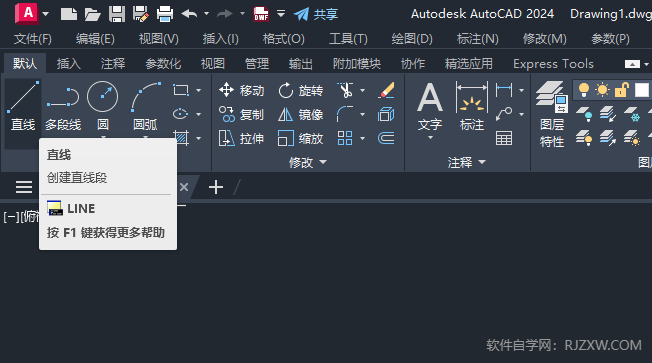Click the 旋转 rotate tool

300,90
